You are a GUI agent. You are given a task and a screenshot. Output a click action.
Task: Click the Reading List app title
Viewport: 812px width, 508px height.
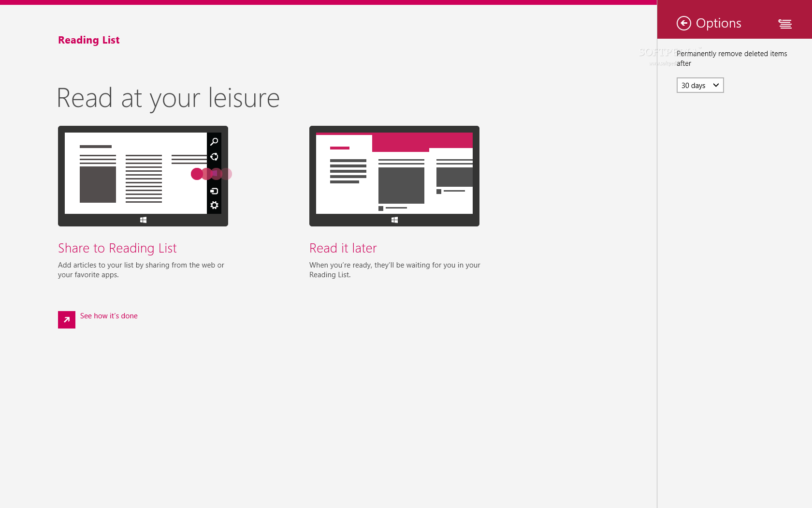pyautogui.click(x=89, y=40)
